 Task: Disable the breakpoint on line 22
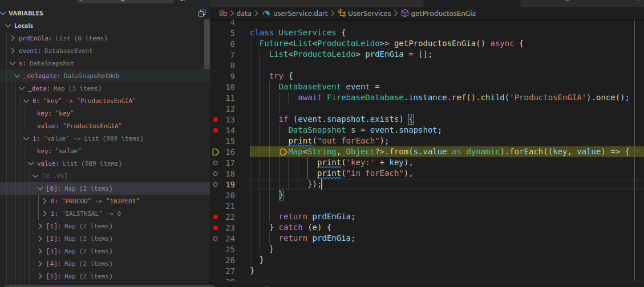click(216, 216)
